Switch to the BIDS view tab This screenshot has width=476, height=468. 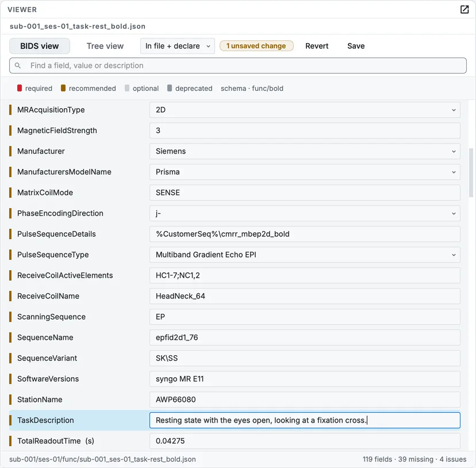pos(40,46)
